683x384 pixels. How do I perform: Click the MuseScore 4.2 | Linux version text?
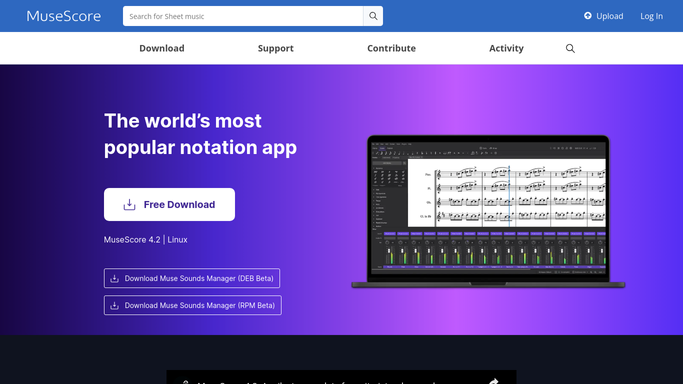point(145,239)
